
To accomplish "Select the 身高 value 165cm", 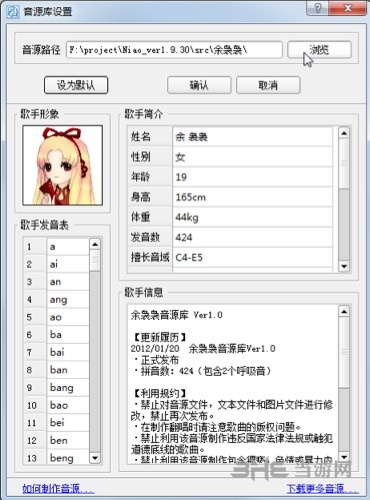I will pos(253,197).
